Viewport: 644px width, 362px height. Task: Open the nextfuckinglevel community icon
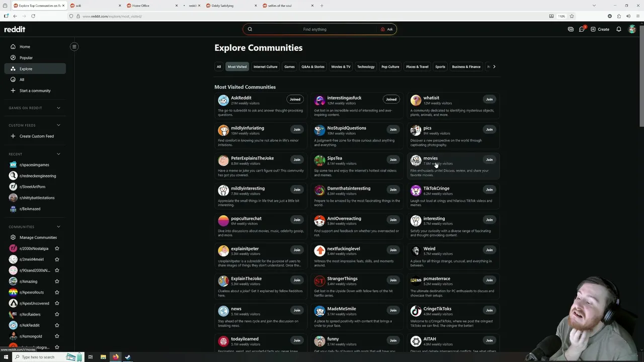[x=319, y=251]
